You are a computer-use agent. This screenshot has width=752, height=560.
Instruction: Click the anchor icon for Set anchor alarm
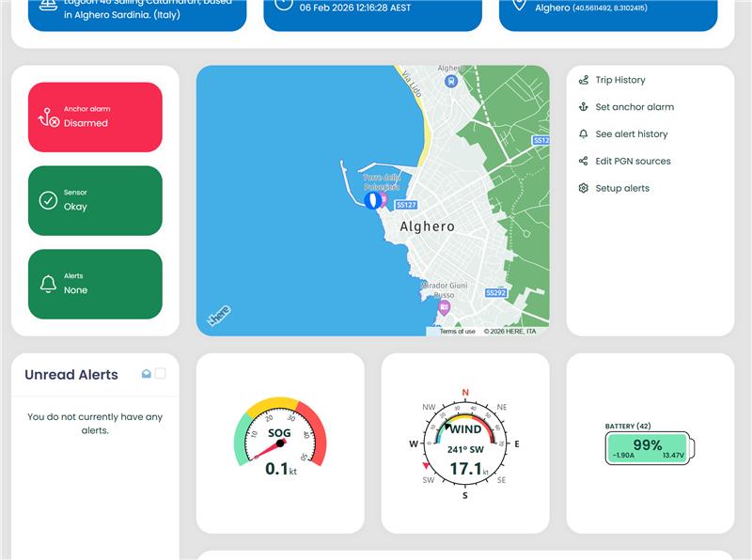[x=584, y=107]
